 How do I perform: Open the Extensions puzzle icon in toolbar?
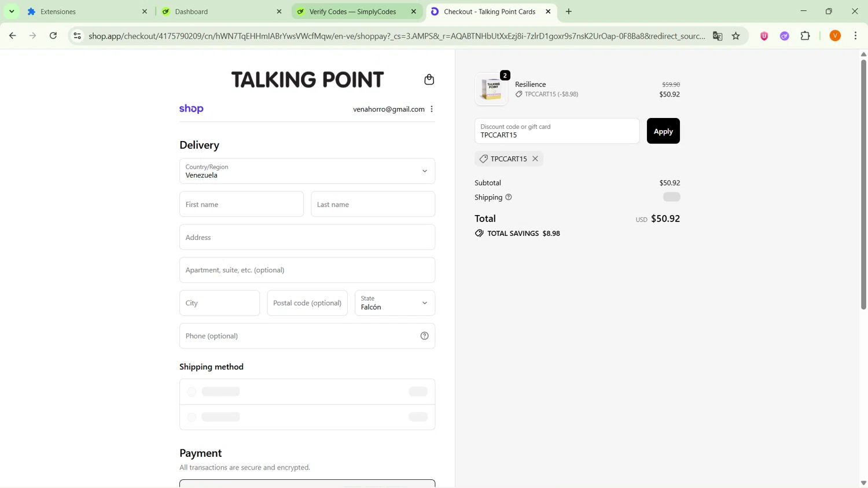coord(805,36)
